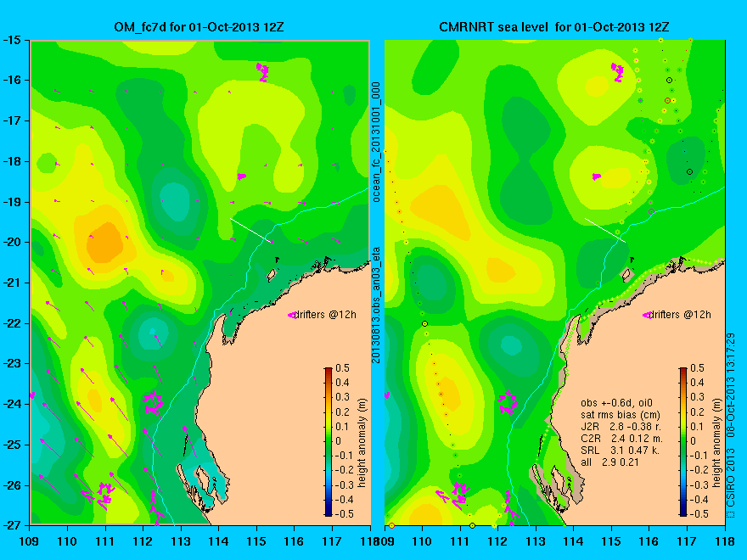
Task: Click the magenta drifter legend marker in left panel
Action: (291, 316)
